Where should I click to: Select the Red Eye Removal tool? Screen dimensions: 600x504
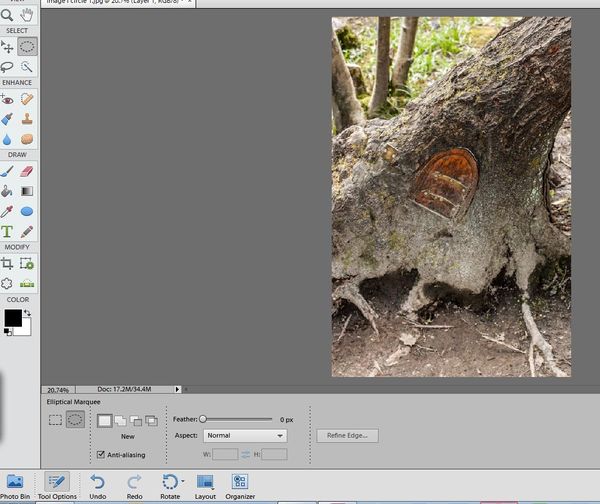[x=7, y=99]
